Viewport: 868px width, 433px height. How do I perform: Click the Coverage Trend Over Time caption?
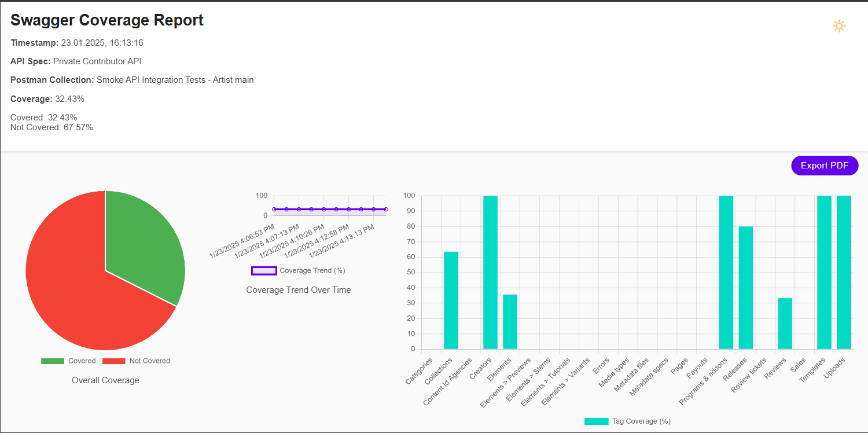click(x=298, y=290)
